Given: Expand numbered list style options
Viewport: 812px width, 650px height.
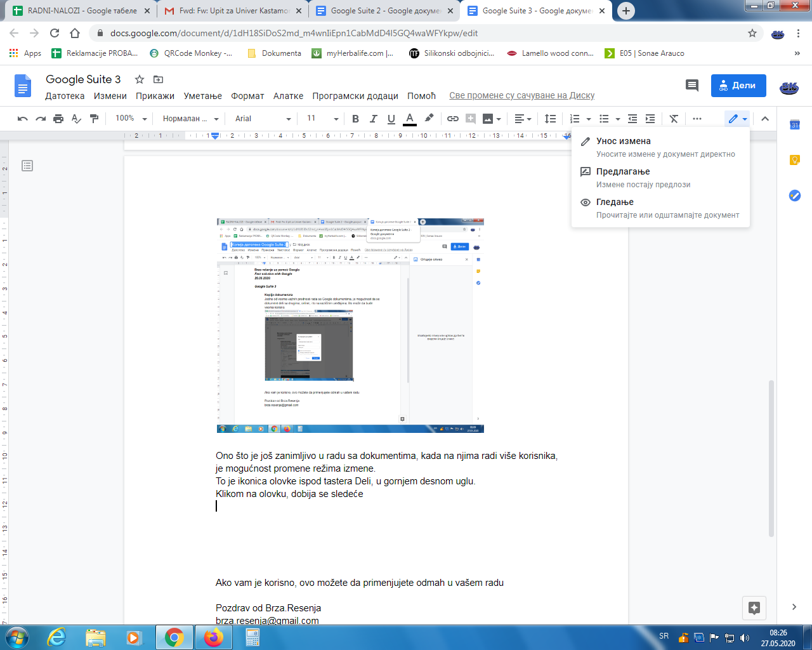Looking at the screenshot, I should pyautogui.click(x=589, y=119).
